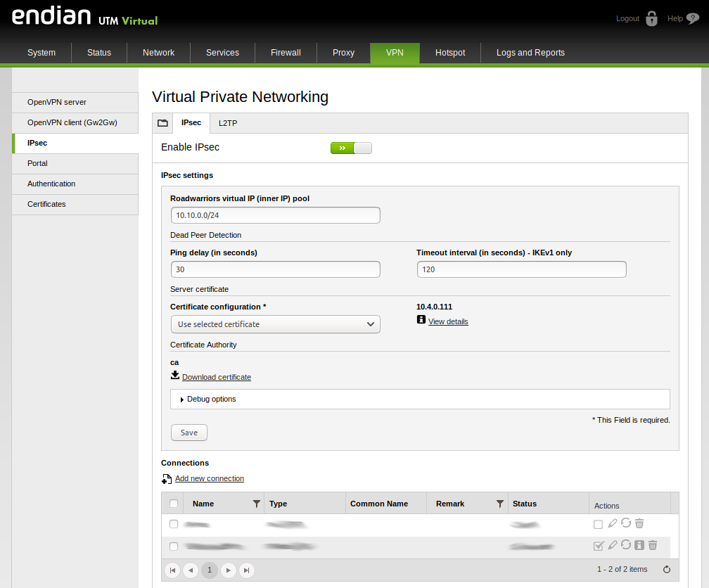
Task: Click the View details link
Action: pos(448,321)
